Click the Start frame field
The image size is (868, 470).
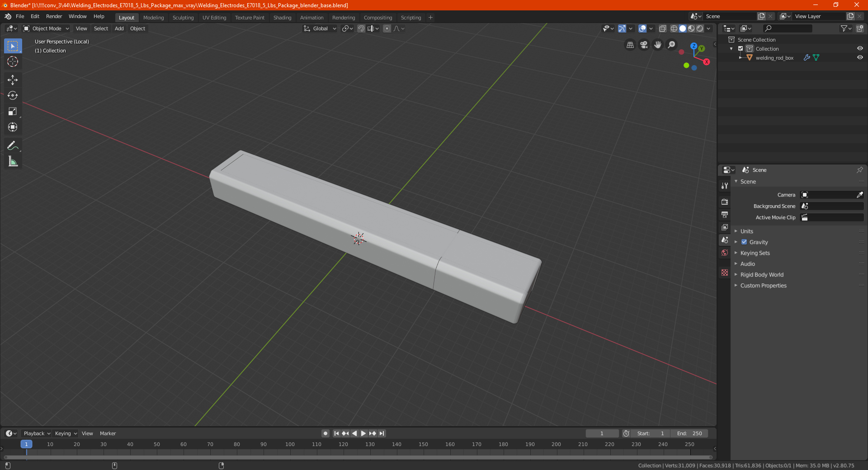pyautogui.click(x=651, y=433)
